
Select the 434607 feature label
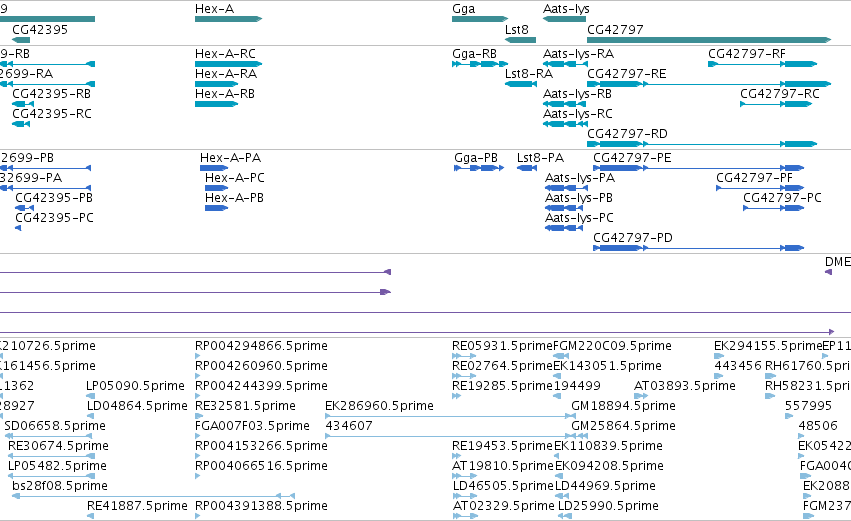pos(349,426)
